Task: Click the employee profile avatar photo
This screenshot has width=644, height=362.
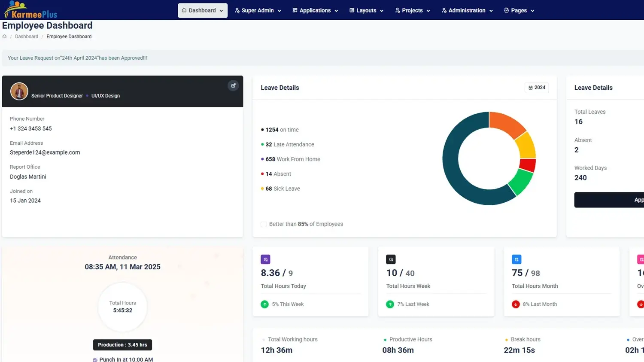Action: coord(19,91)
